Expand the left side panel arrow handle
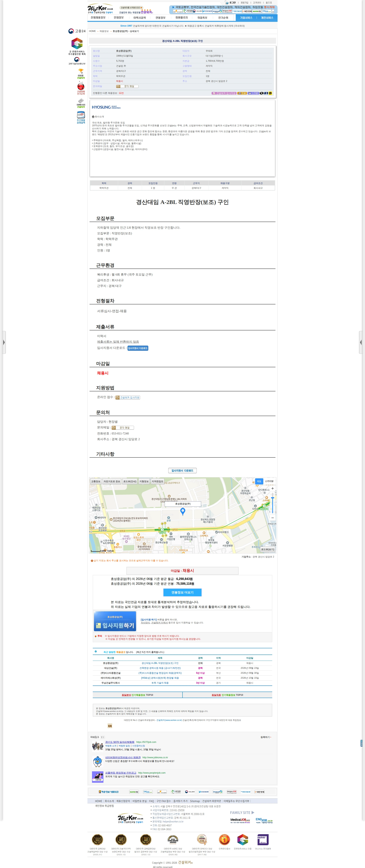 pyautogui.click(x=4, y=342)
